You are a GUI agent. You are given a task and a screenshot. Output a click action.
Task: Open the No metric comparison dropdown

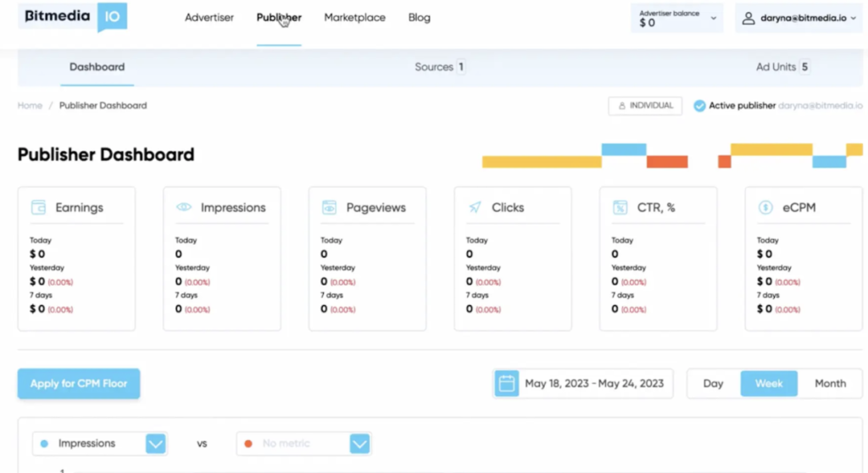tap(359, 443)
